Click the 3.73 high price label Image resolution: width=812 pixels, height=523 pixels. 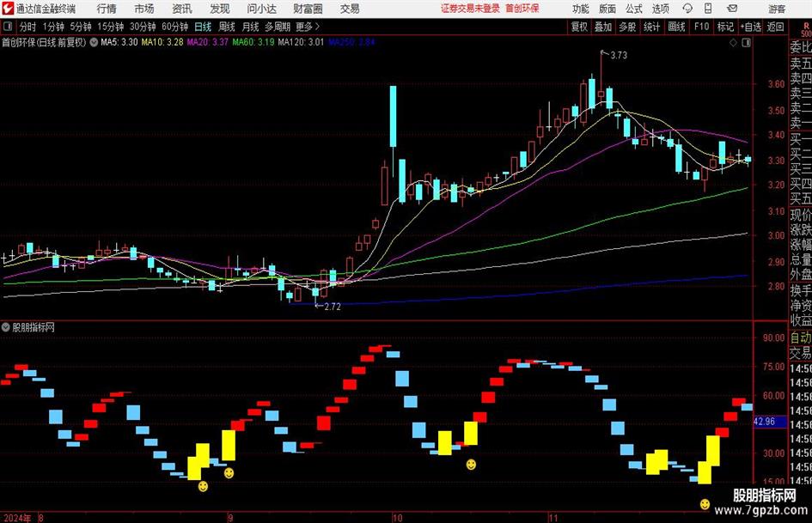point(619,56)
